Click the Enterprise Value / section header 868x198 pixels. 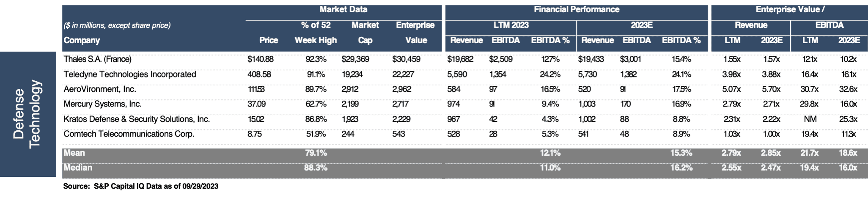[790, 9]
